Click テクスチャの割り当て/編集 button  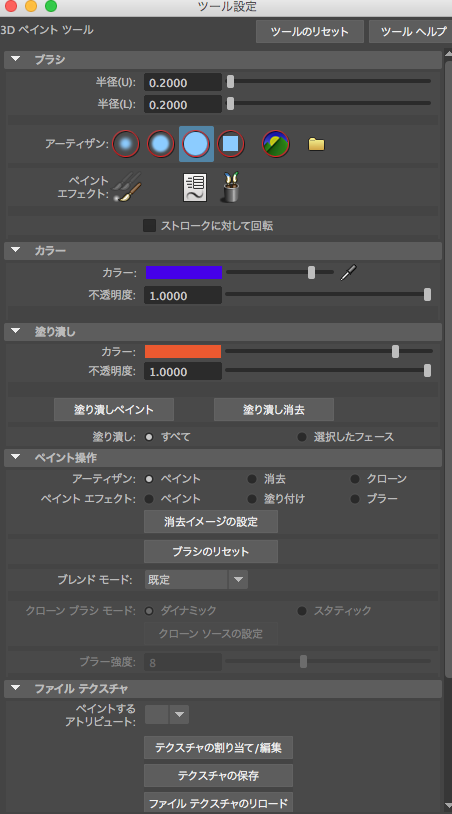218,748
